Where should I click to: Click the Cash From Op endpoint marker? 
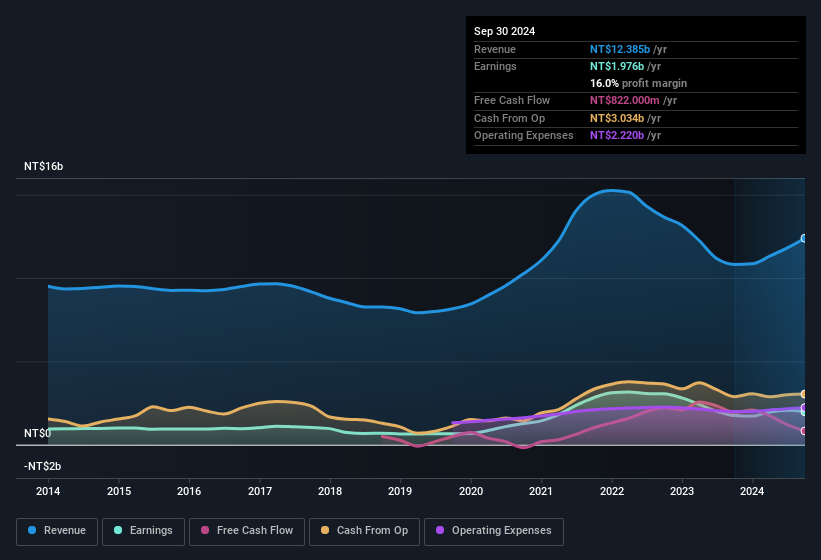pos(803,394)
